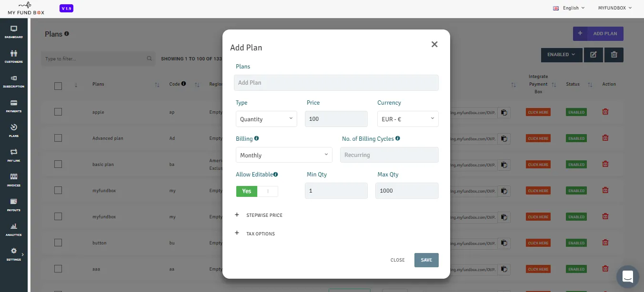This screenshot has height=292, width=644.
Task: Click the Add Plan button at top right
Action: [x=598, y=34]
